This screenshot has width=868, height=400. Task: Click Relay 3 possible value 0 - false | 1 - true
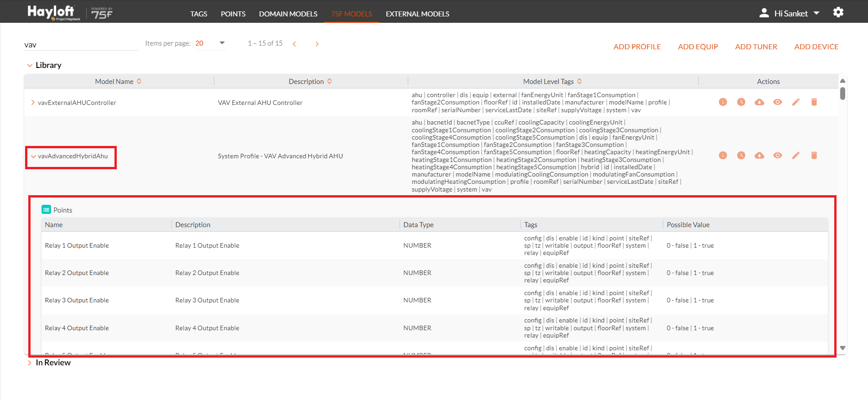click(x=690, y=300)
